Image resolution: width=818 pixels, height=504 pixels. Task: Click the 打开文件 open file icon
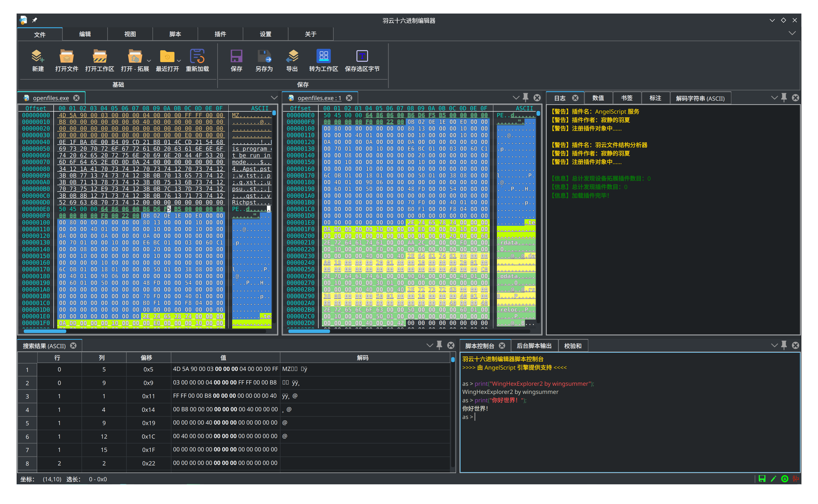66,56
